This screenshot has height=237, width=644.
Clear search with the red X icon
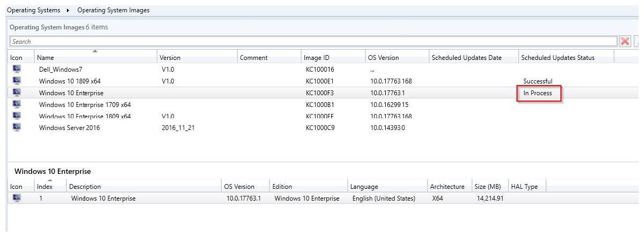point(625,41)
